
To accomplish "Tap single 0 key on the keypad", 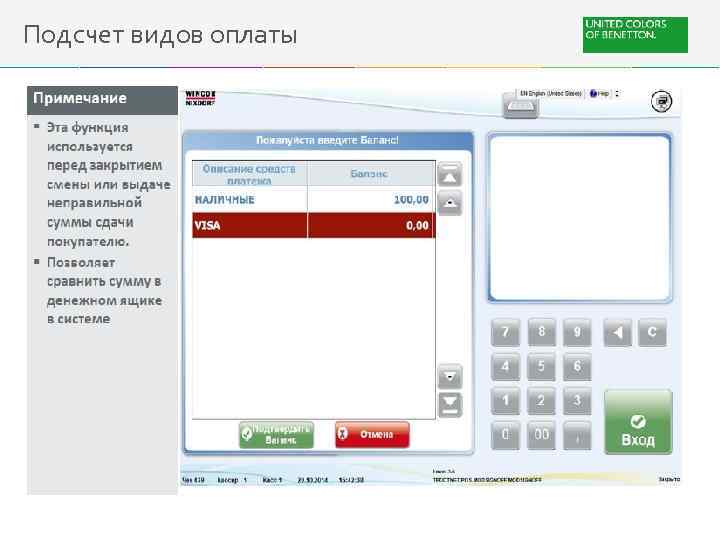I will tap(505, 435).
